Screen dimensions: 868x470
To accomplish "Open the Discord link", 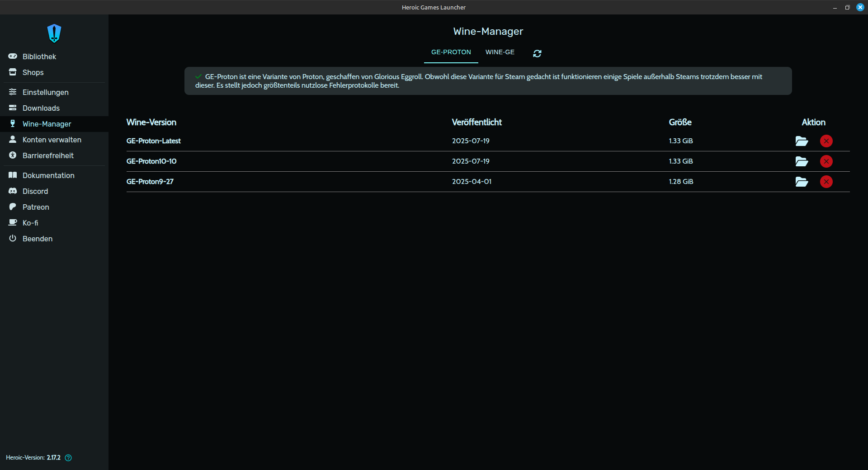I will [x=54, y=191].
